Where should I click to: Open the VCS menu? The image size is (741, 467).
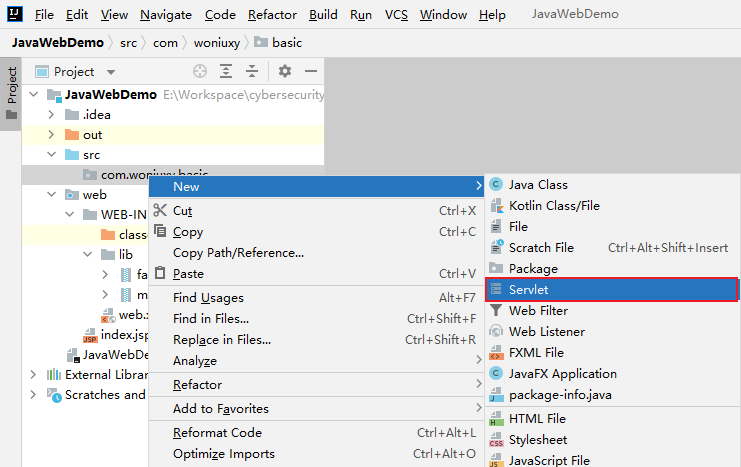396,15
